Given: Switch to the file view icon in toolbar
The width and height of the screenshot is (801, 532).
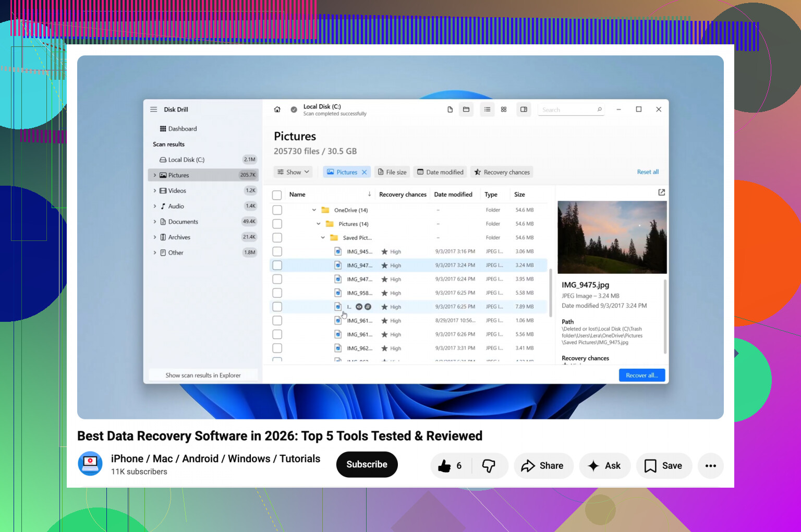Looking at the screenshot, I should click(x=450, y=110).
